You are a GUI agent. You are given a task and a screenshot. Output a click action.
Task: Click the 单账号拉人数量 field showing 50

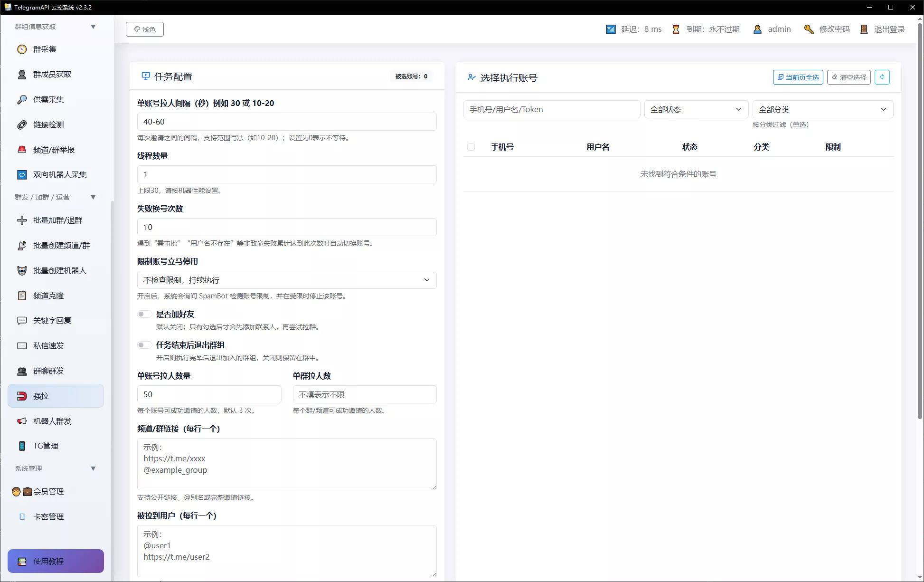[209, 394]
